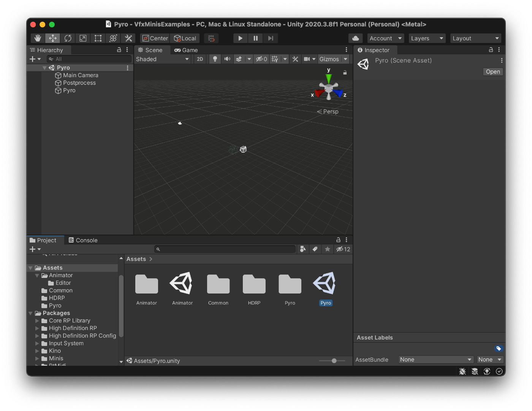The height and width of the screenshot is (411, 532).
Task: Open the Layout dropdown
Action: [x=475, y=38]
